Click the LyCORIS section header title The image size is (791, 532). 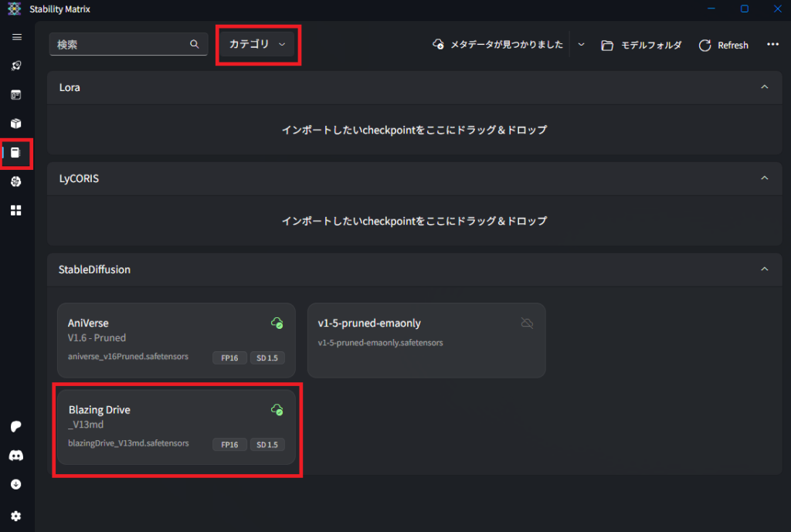tap(79, 178)
